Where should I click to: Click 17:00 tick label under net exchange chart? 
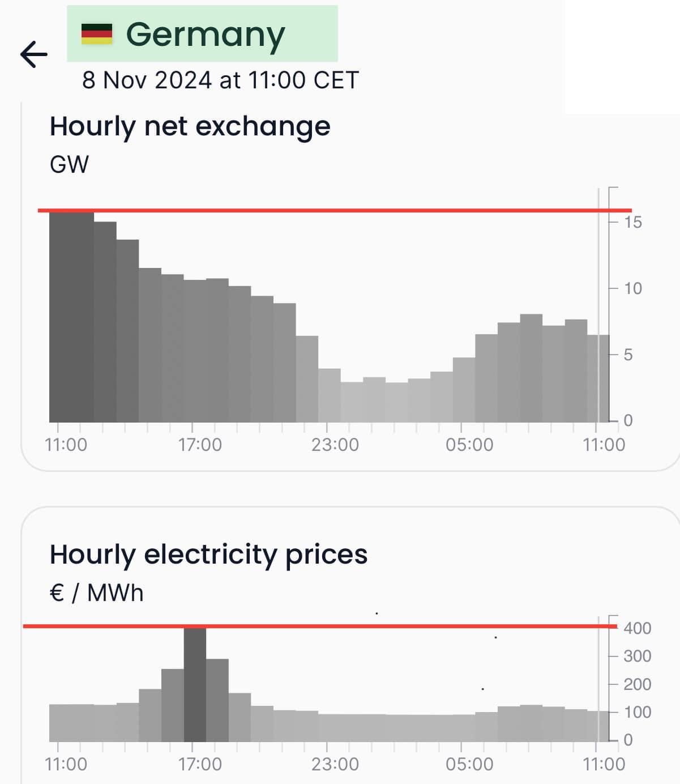click(x=200, y=445)
